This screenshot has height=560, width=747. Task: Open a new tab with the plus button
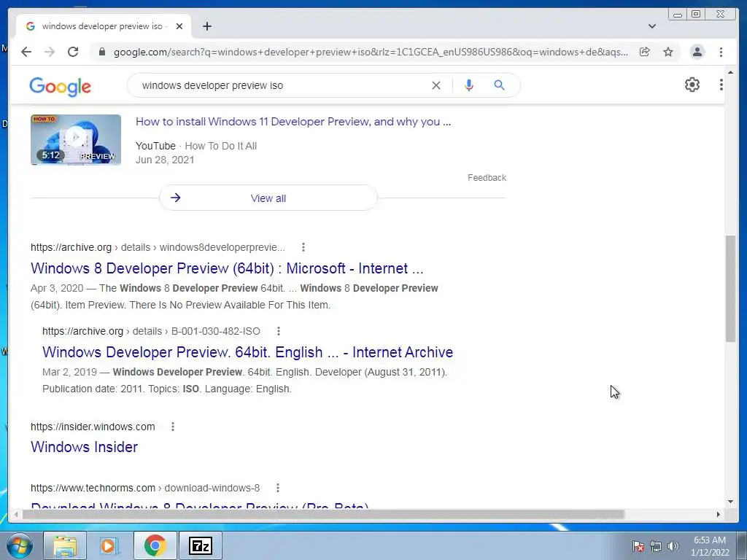click(x=206, y=26)
